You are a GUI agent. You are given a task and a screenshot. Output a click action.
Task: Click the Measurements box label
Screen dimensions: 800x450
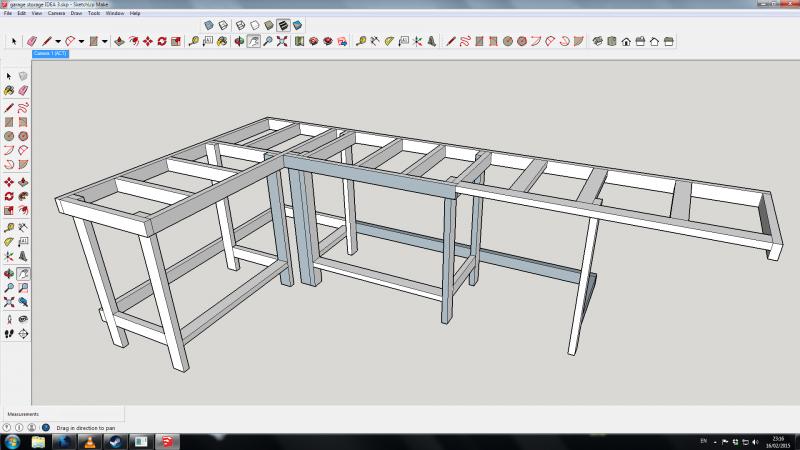(24, 413)
